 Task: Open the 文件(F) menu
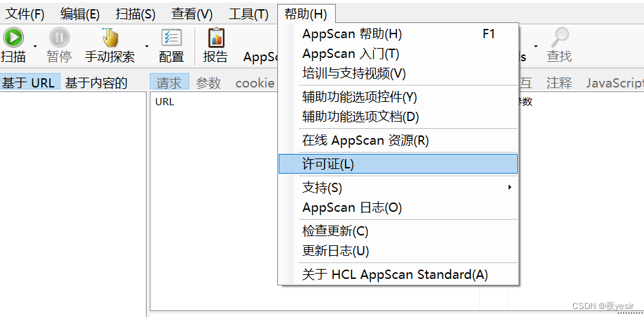25,14
